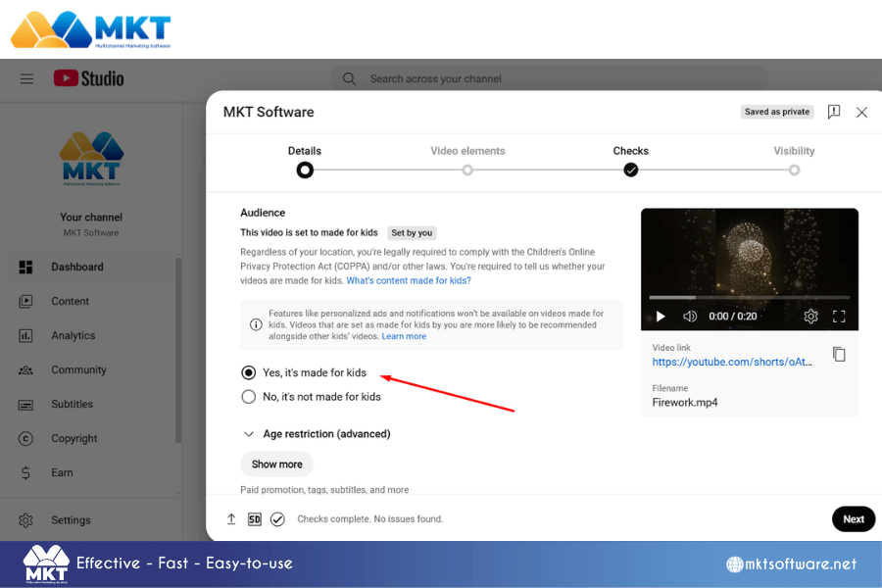882x588 pixels.
Task: Open Subtitles in sidebar menu
Action: pos(90,404)
